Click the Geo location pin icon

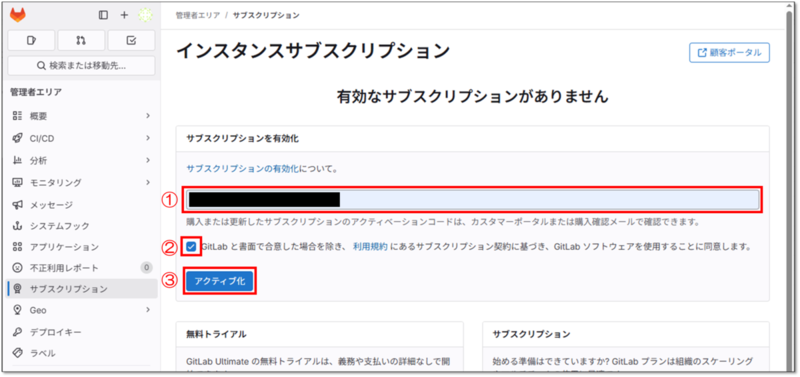point(17,310)
